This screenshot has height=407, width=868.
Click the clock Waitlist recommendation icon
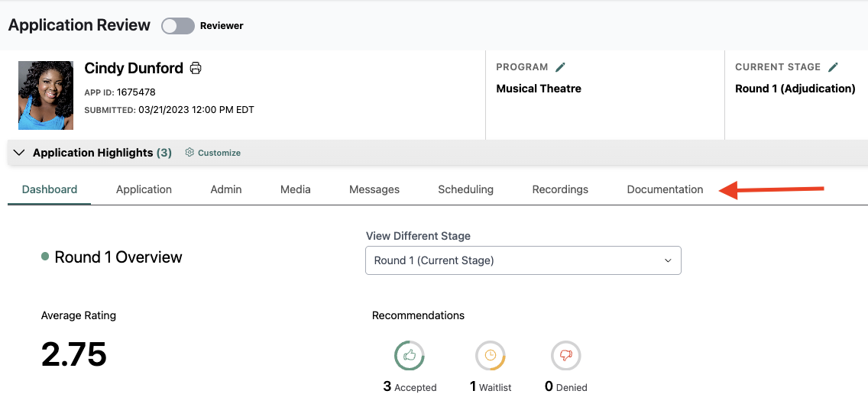click(490, 355)
